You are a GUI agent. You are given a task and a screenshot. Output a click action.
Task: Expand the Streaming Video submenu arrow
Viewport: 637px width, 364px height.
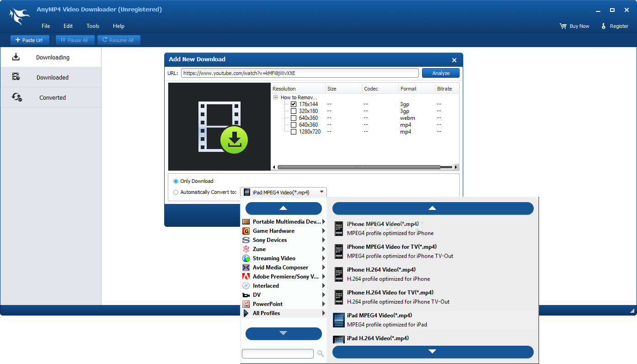[x=324, y=258]
